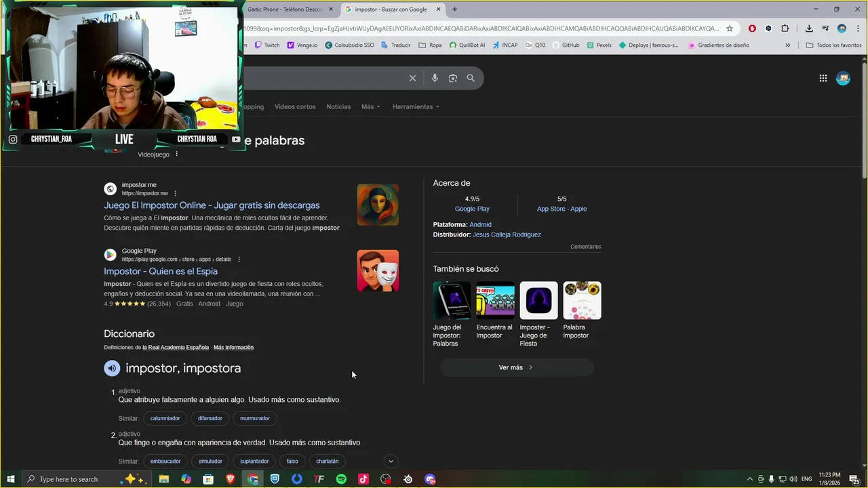Click the embaucador synonym chip
This screenshot has height=488, width=868.
point(165,462)
